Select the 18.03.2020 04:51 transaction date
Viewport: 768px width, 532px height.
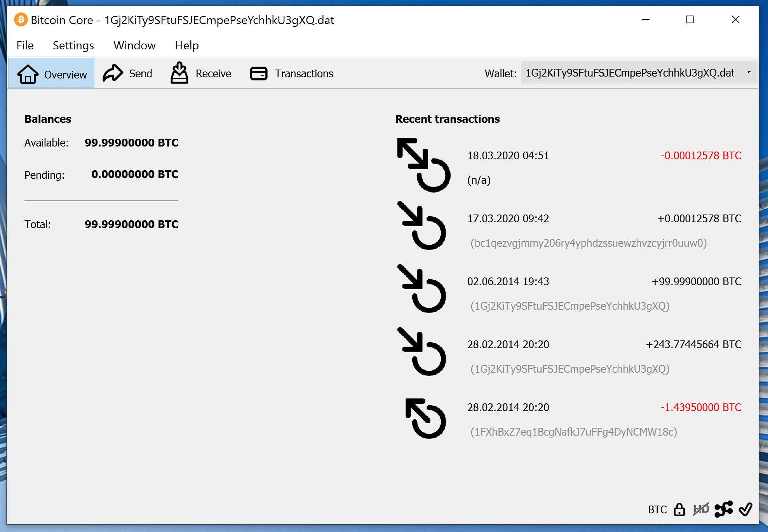click(x=508, y=156)
